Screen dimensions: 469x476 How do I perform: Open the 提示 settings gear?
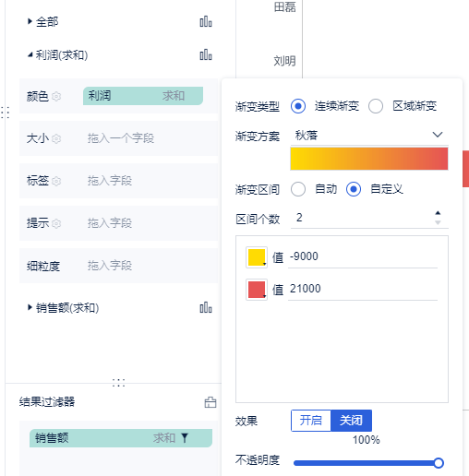click(56, 223)
